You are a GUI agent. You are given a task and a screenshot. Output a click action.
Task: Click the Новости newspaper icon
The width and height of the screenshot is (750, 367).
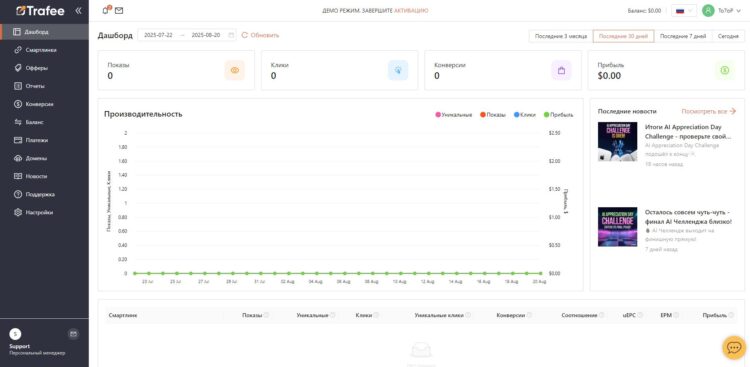coord(18,176)
